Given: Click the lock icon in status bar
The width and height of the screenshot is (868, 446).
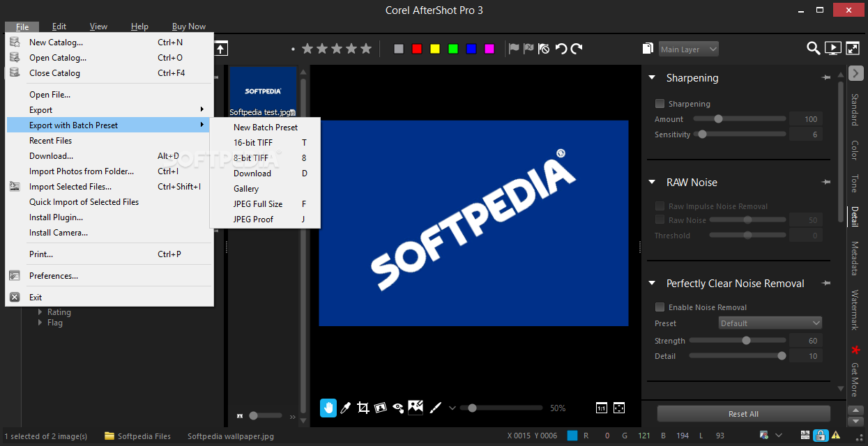Looking at the screenshot, I should pyautogui.click(x=820, y=436).
